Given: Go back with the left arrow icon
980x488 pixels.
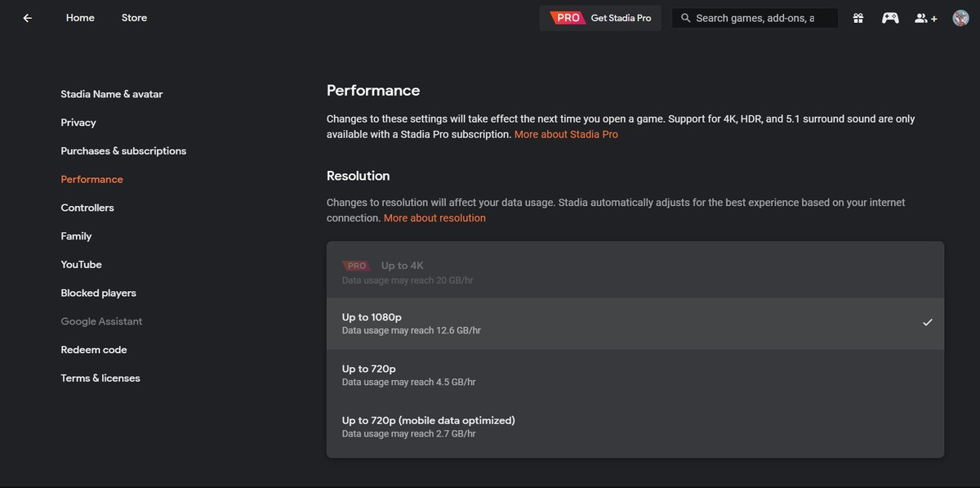Looking at the screenshot, I should click(x=28, y=18).
